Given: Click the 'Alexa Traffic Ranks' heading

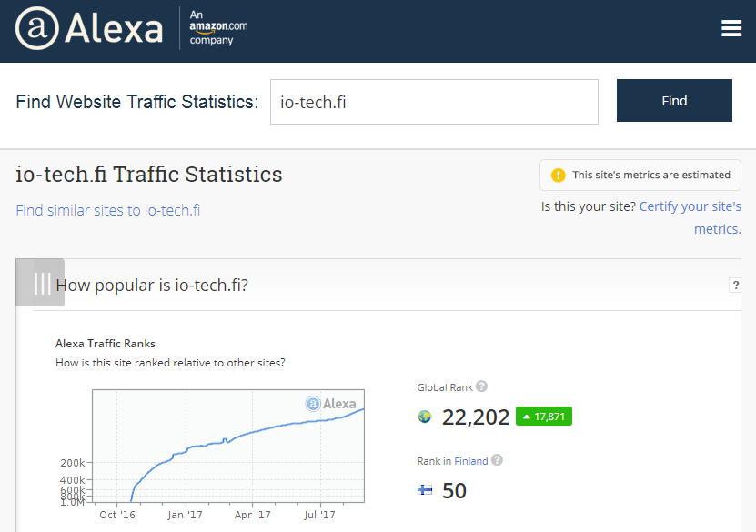Looking at the screenshot, I should pyautogui.click(x=106, y=344).
